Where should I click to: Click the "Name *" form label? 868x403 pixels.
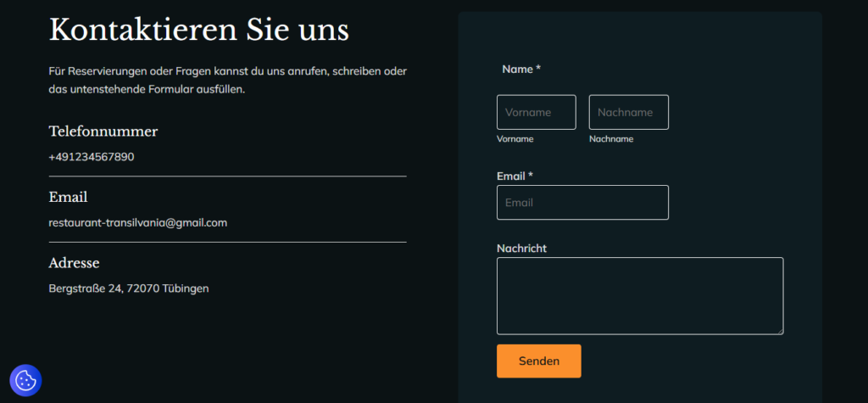click(521, 69)
